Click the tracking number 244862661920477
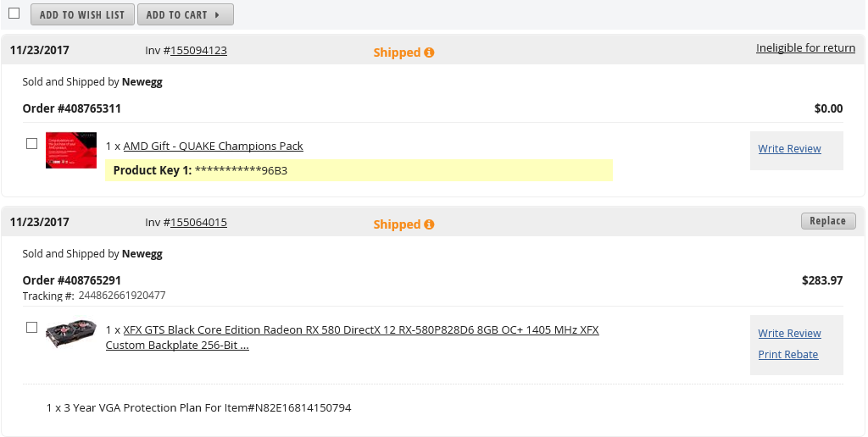This screenshot has height=437, width=868. 122,296
